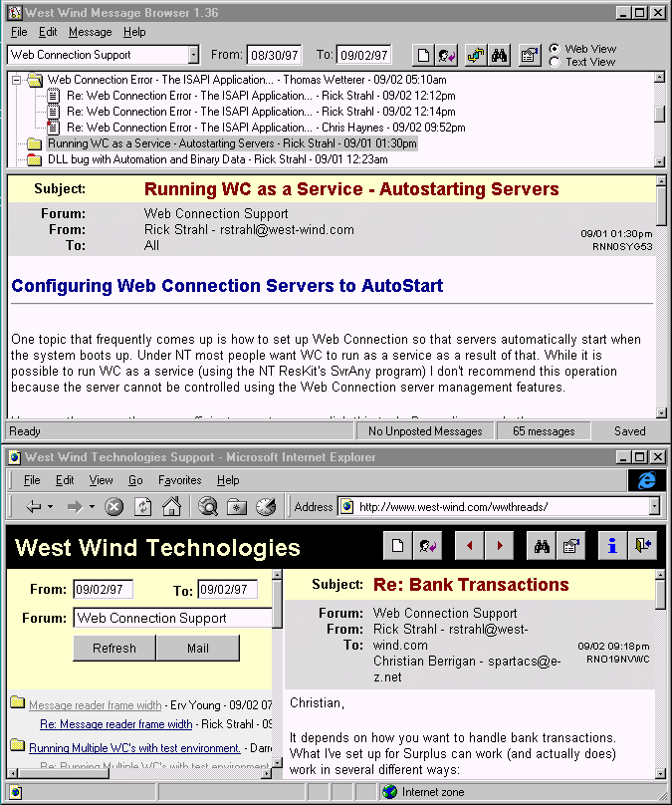672x805 pixels.
Task: Click Back arrow in Internet Explorer toolbar
Action: coord(34,507)
